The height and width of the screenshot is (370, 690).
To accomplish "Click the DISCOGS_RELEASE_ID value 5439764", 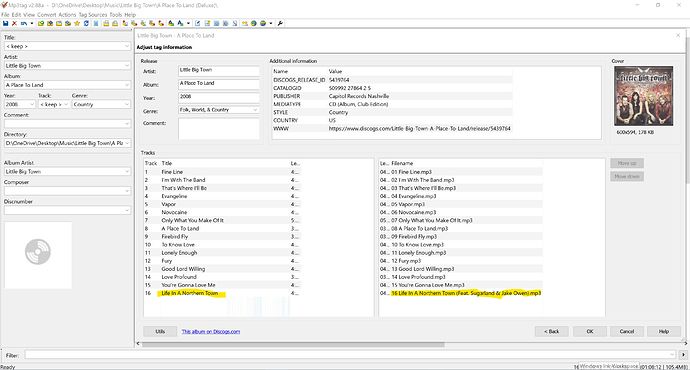I will [x=339, y=80].
